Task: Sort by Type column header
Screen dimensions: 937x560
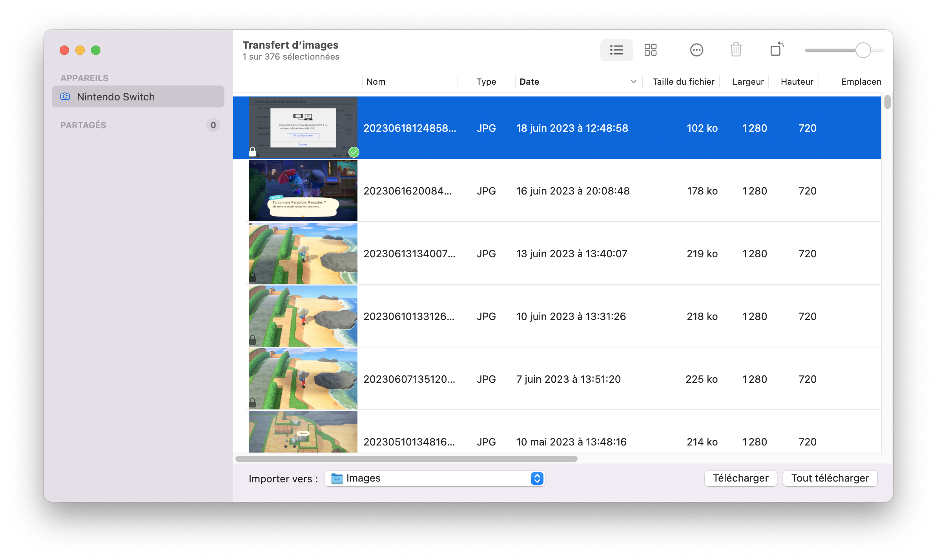Action: pos(486,82)
